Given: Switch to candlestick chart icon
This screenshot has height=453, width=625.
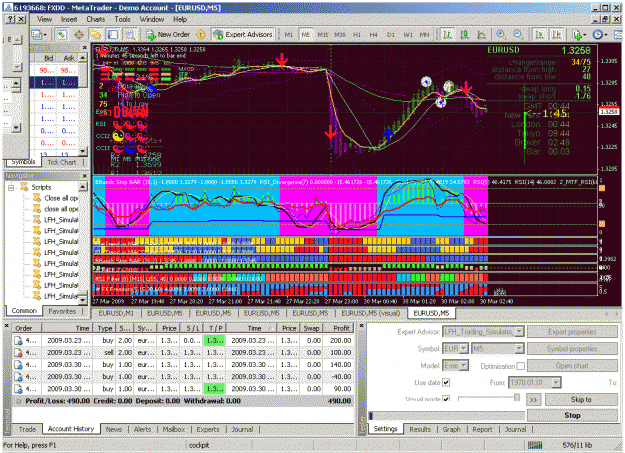Looking at the screenshot, I should click(464, 35).
